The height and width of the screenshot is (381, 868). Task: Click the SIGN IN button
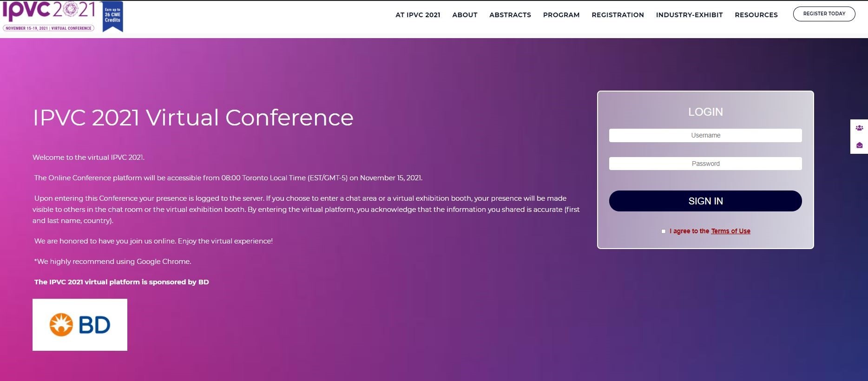point(705,201)
